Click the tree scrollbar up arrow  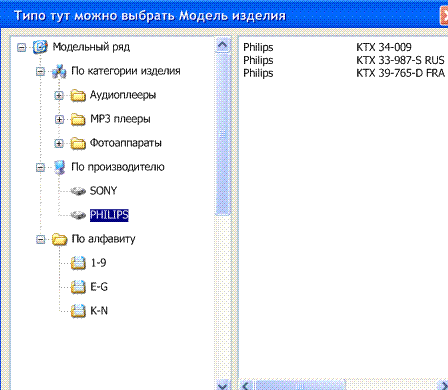tap(223, 45)
